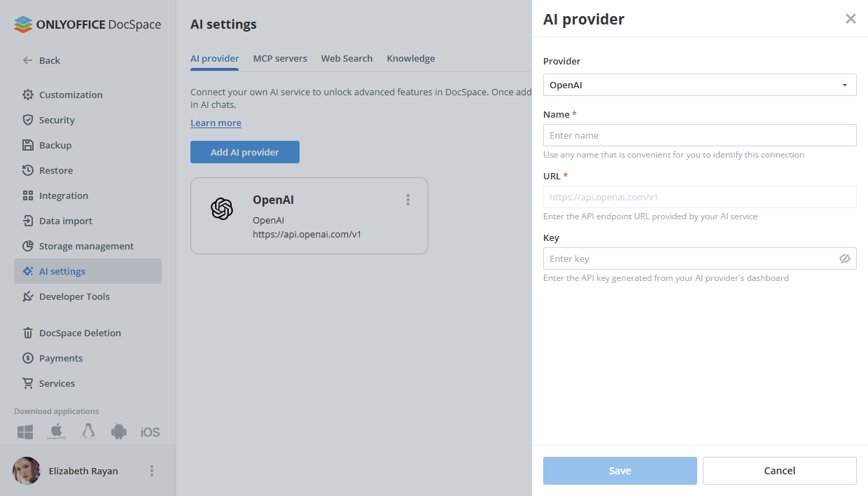Click the Learn more link

pos(216,123)
